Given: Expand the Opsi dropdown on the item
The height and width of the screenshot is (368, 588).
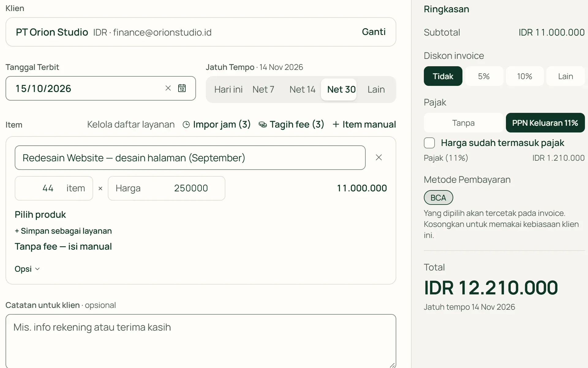Looking at the screenshot, I should [x=27, y=269].
